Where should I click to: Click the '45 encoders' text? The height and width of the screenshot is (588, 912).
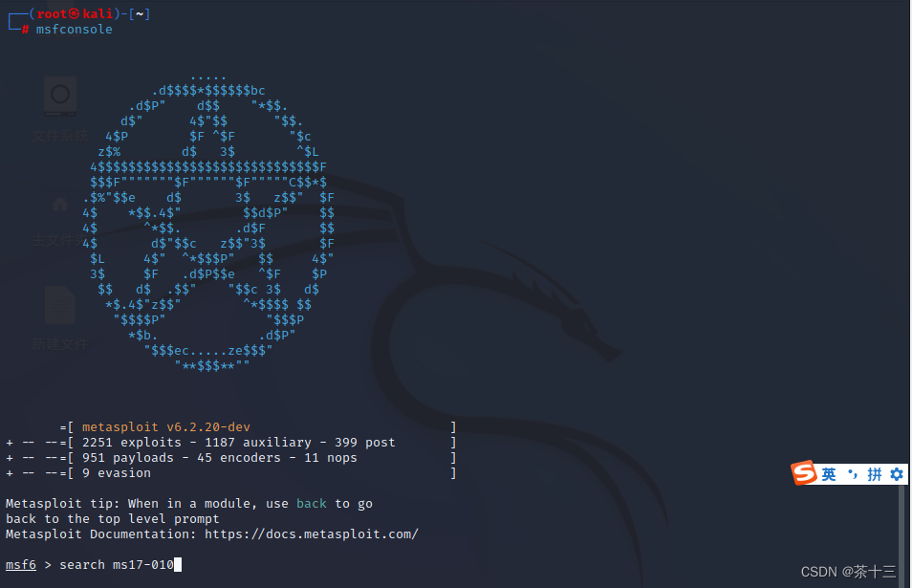coord(238,458)
